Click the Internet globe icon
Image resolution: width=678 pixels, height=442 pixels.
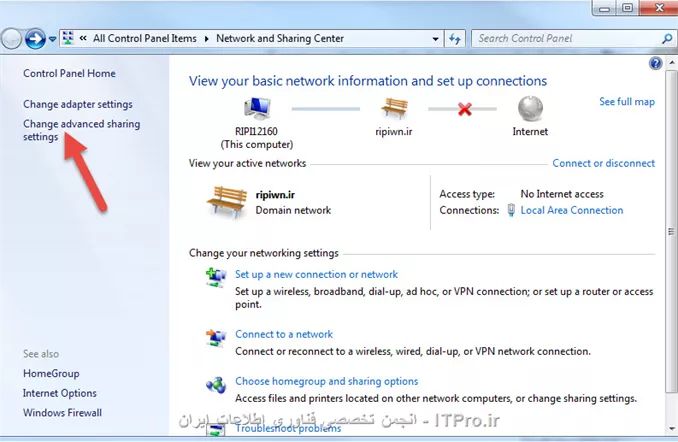tap(531, 108)
